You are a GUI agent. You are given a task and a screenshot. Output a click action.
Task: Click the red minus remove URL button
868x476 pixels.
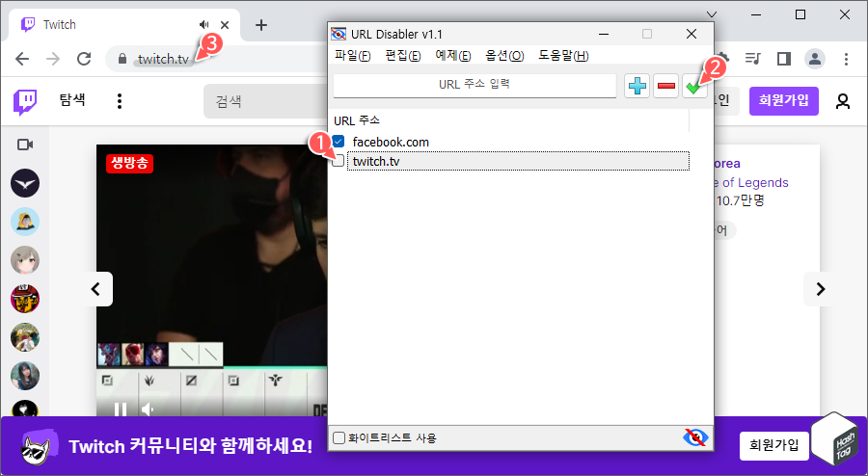tap(665, 86)
